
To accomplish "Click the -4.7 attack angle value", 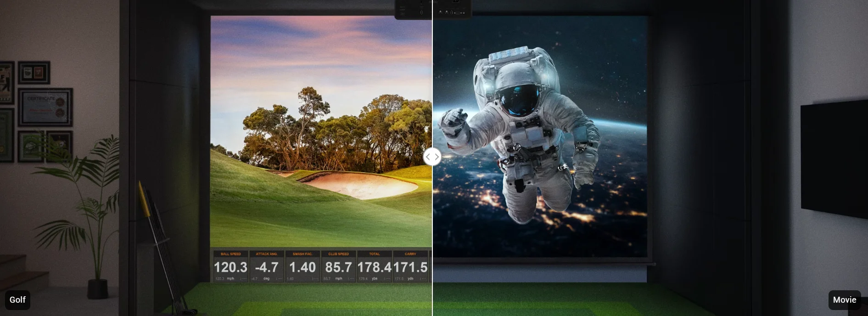I will [266, 267].
